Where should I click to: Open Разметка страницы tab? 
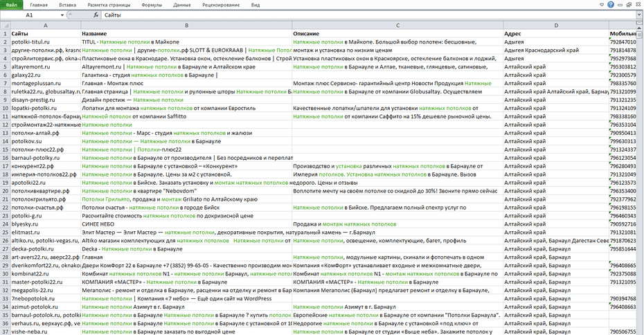tap(109, 5)
